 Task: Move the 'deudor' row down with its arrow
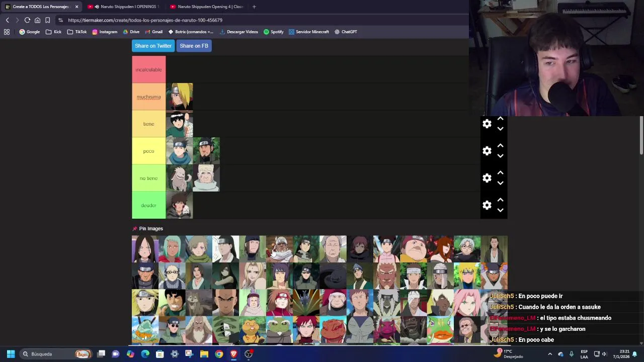pyautogui.click(x=500, y=210)
